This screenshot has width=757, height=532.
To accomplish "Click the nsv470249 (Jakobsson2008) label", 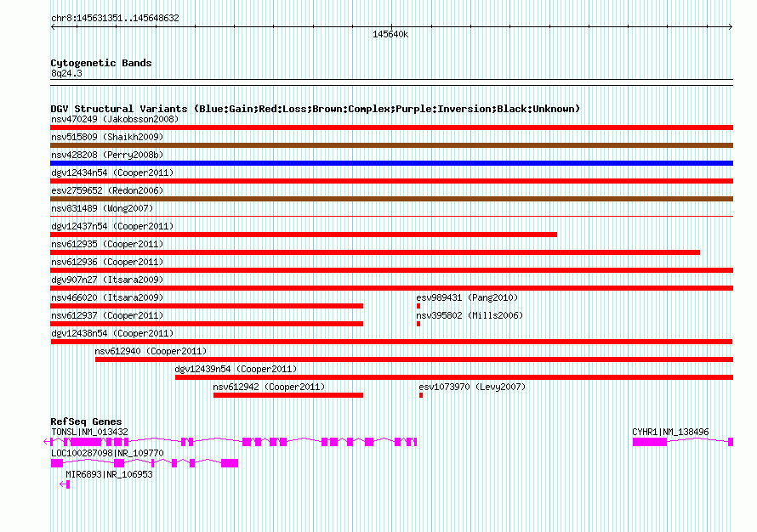I will (115, 119).
